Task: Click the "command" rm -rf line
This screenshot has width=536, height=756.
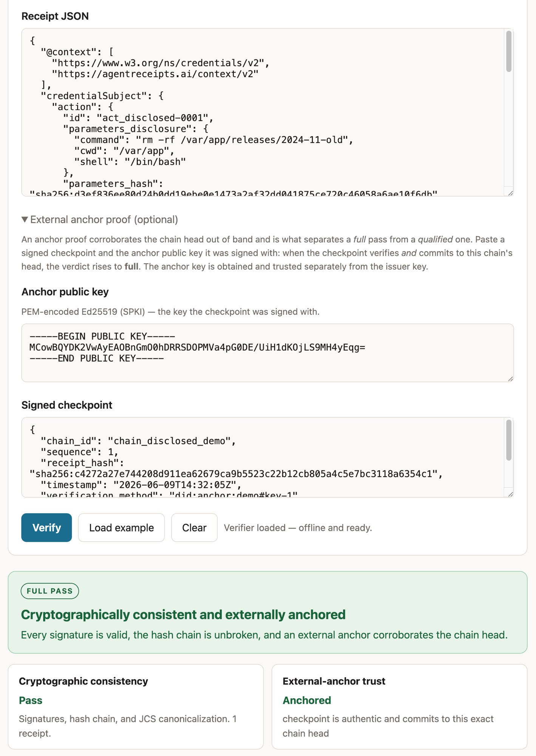Action: click(x=213, y=140)
